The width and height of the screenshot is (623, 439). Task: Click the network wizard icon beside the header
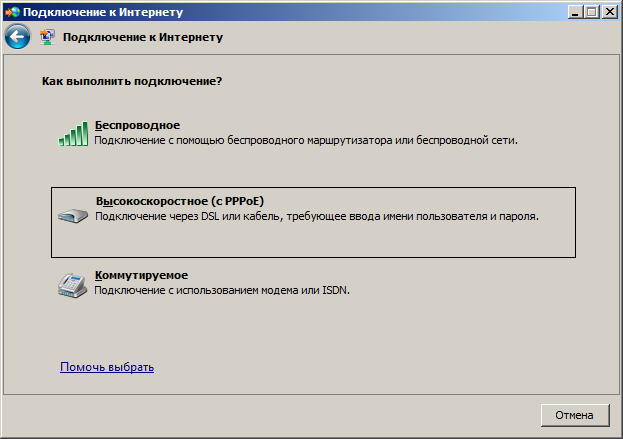(47, 37)
